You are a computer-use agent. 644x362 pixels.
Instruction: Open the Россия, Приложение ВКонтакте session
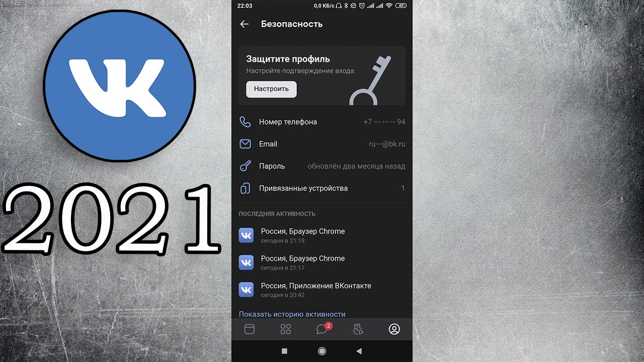pos(322,290)
